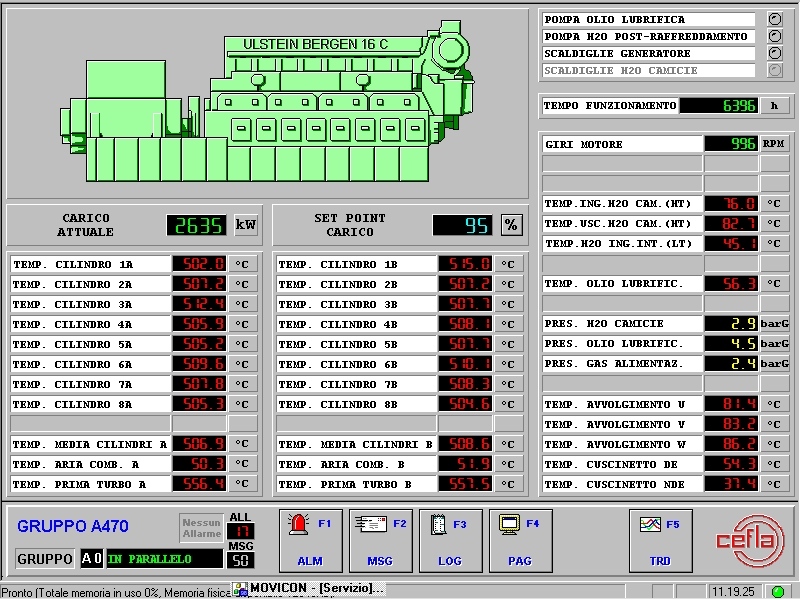Click the Temp. Ing. H2O Cam. (HT) value
Image resolution: width=800 pixels, height=600 pixels.
[731, 204]
